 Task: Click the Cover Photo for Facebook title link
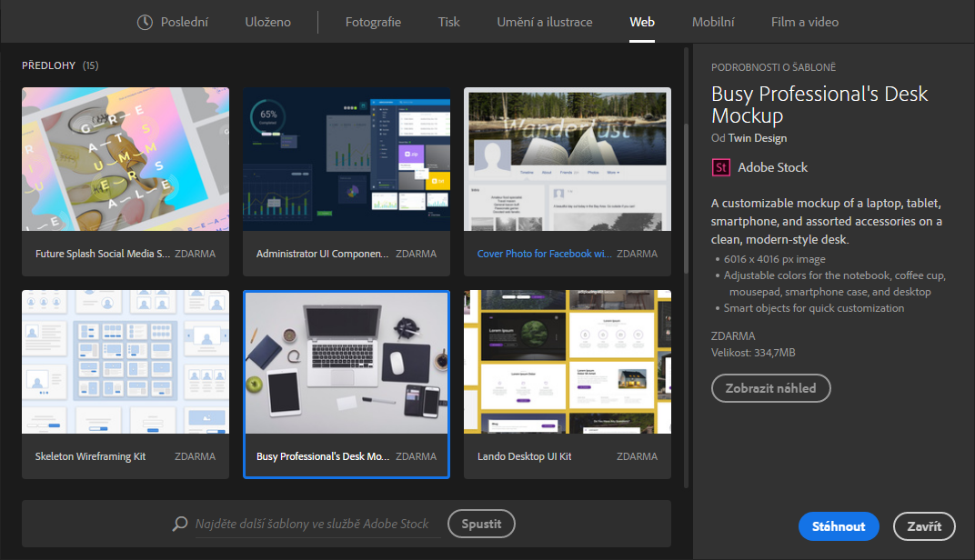[544, 254]
